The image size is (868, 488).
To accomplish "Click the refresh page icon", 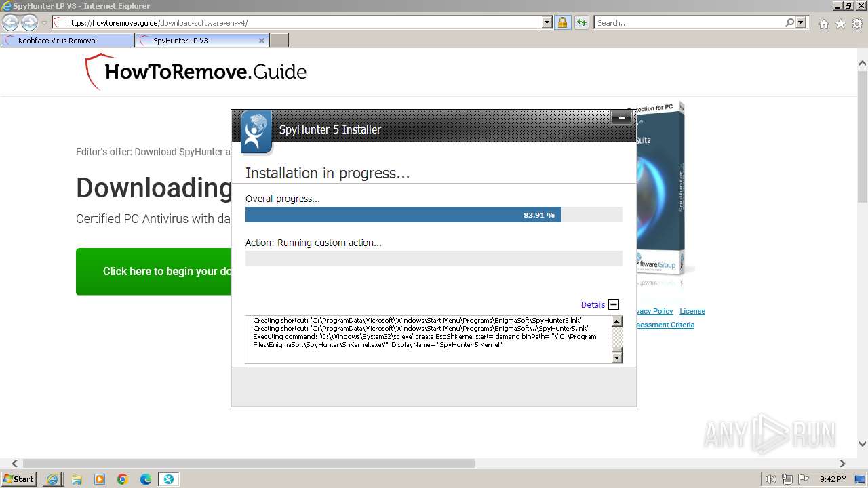I will click(581, 23).
